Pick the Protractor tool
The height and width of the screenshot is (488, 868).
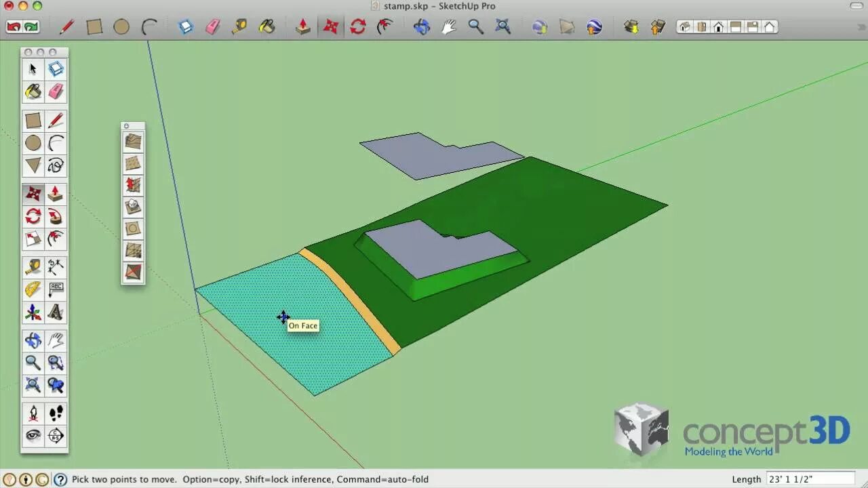pyautogui.click(x=33, y=289)
